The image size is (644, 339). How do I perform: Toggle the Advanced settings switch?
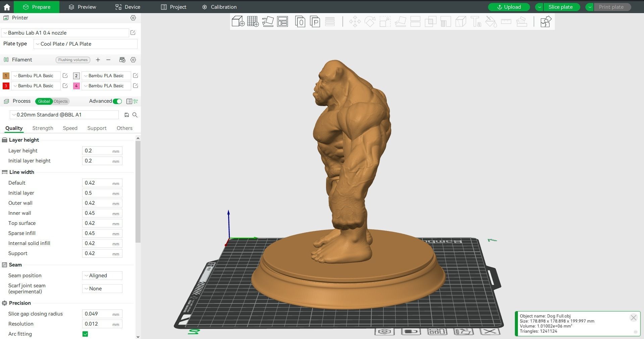117,101
